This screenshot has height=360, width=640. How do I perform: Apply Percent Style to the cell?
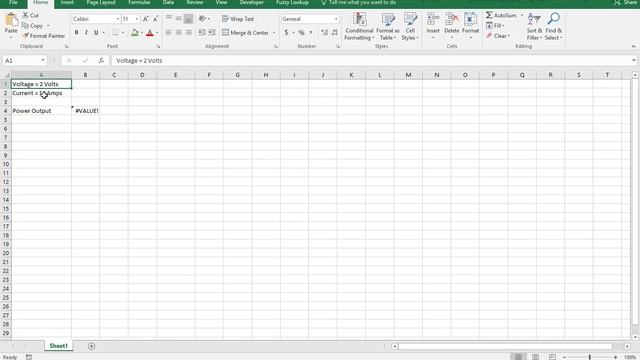(x=301, y=32)
